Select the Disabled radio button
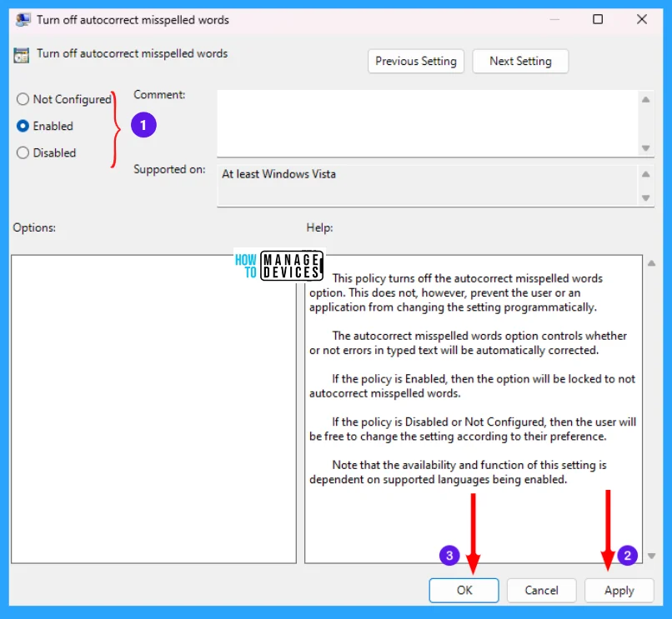This screenshot has height=619, width=672. pyautogui.click(x=23, y=153)
